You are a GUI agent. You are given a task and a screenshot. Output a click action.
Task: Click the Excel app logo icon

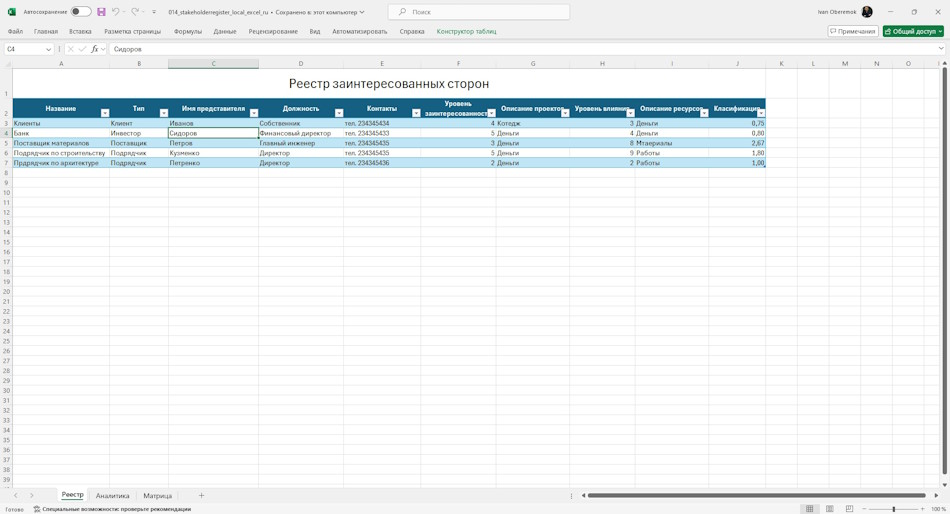coord(12,12)
